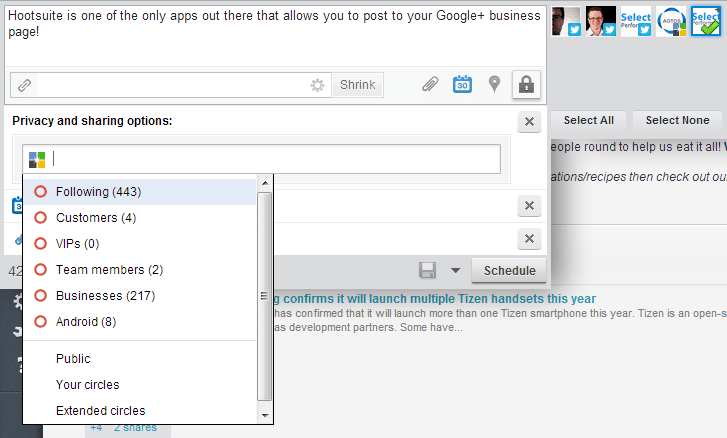Open the scheduling calendar icon
Screen dimensions: 727x438
point(462,84)
